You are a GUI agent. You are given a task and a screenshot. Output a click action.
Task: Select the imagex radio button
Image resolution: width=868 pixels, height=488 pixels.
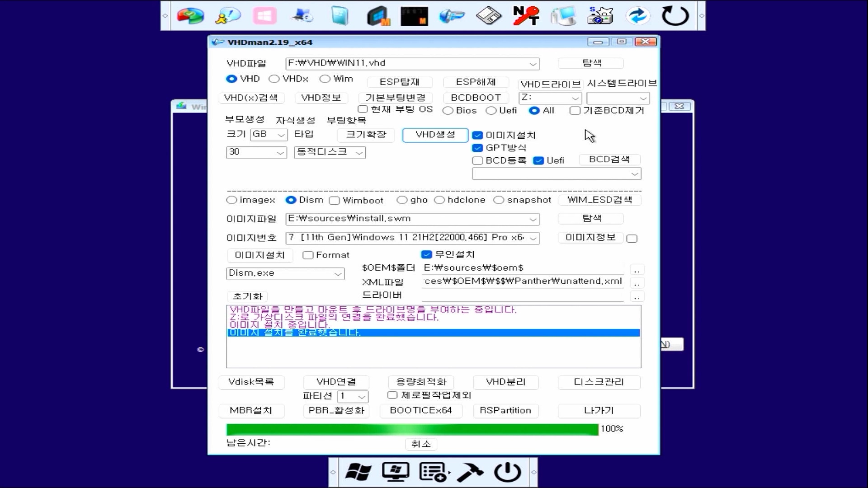(x=231, y=200)
